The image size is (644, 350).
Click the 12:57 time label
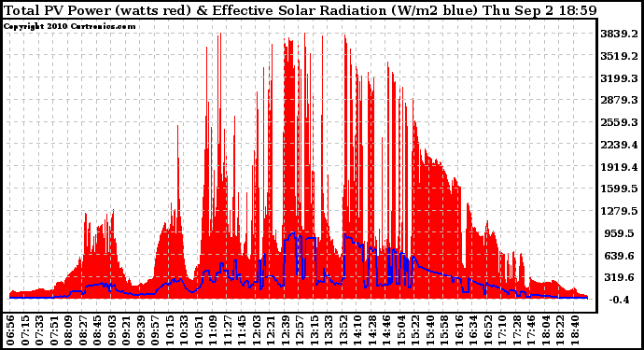click(300, 330)
